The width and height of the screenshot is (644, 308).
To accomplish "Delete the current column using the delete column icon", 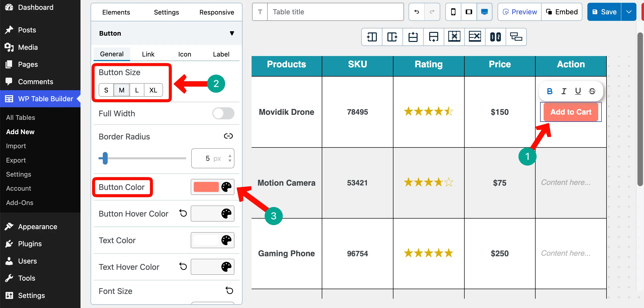I will (x=454, y=37).
